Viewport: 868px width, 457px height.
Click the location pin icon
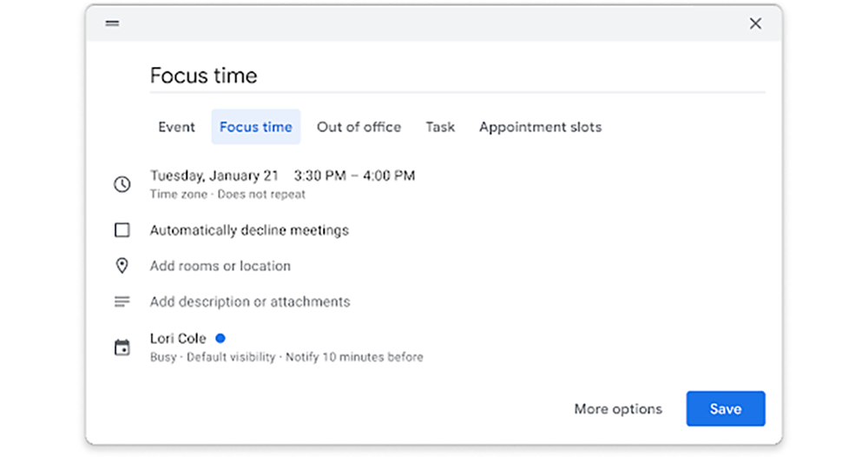coord(122,266)
